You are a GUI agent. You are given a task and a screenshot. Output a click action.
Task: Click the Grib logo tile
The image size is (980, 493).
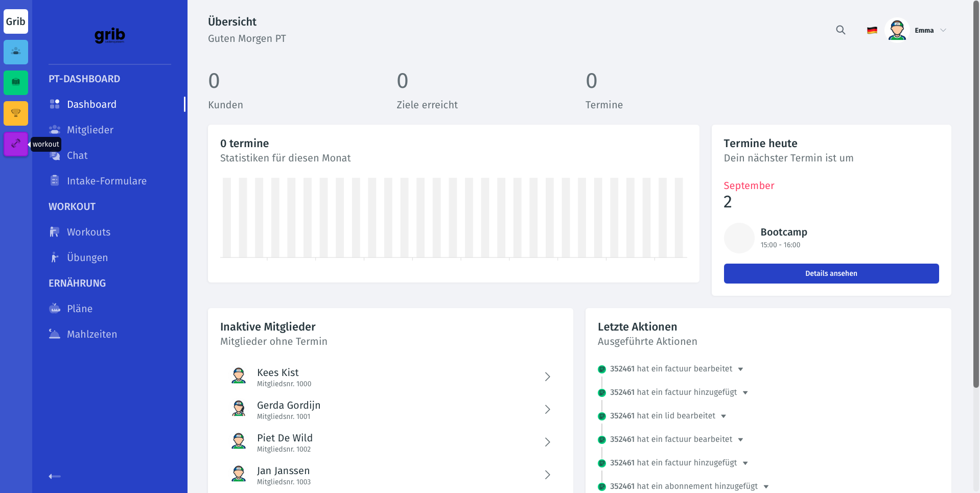16,21
